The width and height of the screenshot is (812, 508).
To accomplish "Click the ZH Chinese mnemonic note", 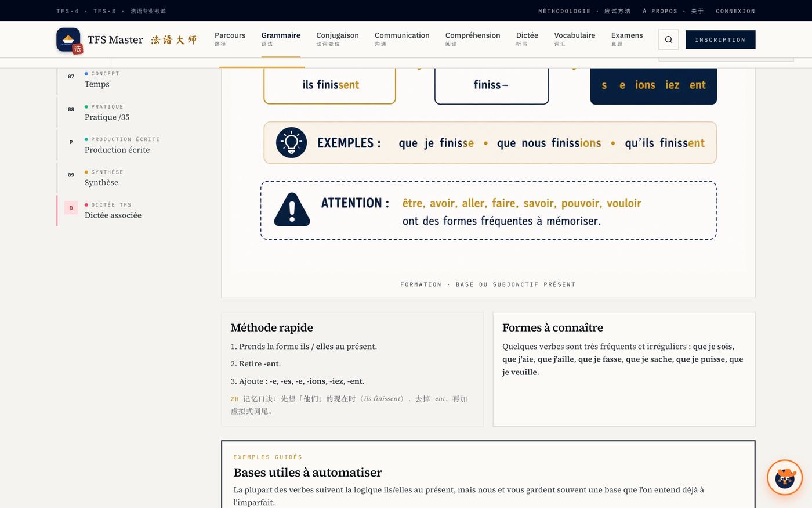I will (x=349, y=405).
